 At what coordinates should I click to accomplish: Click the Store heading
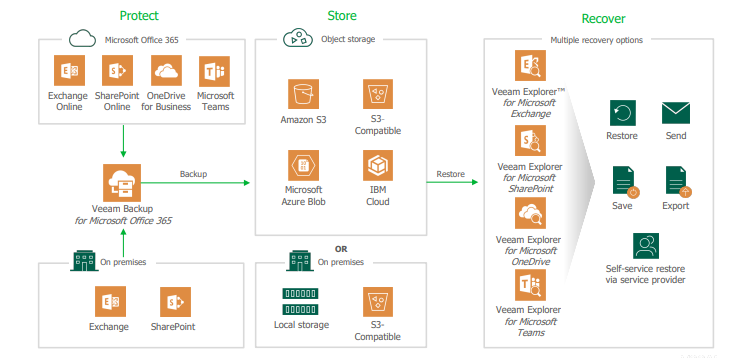pyautogui.click(x=342, y=16)
